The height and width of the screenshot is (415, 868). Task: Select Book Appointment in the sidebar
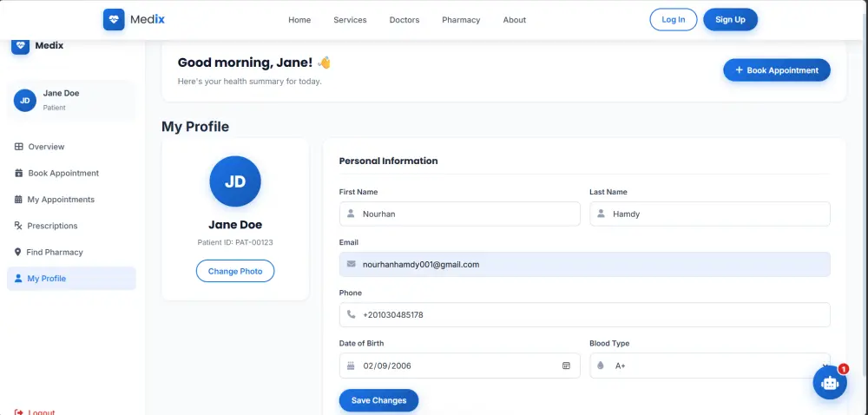pos(71,173)
